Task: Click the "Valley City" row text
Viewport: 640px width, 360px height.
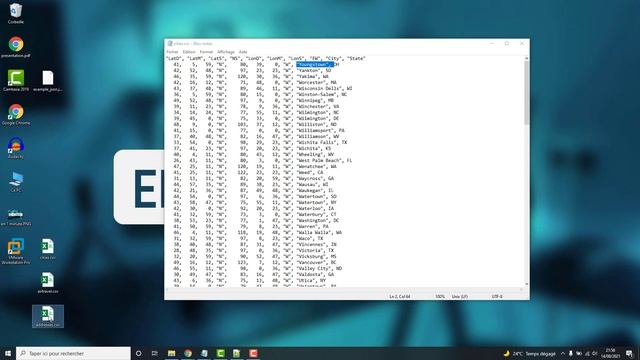Action: click(314, 269)
